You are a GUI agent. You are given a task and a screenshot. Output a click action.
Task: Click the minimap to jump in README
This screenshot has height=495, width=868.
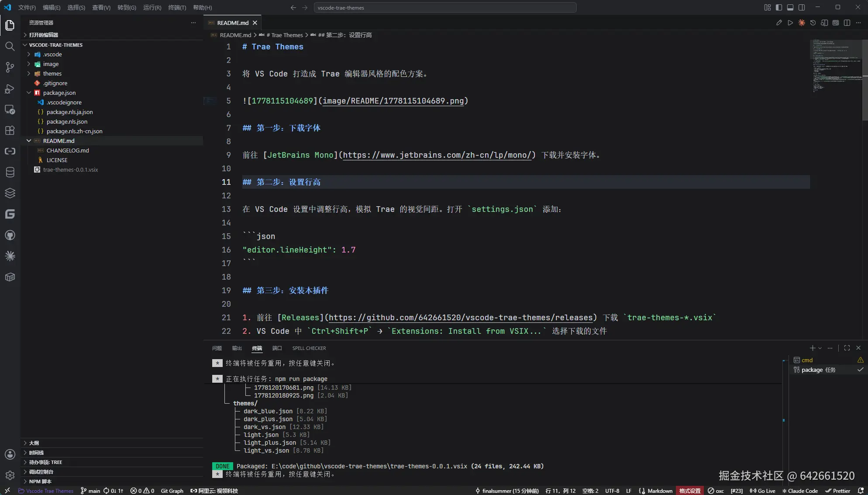point(836,66)
